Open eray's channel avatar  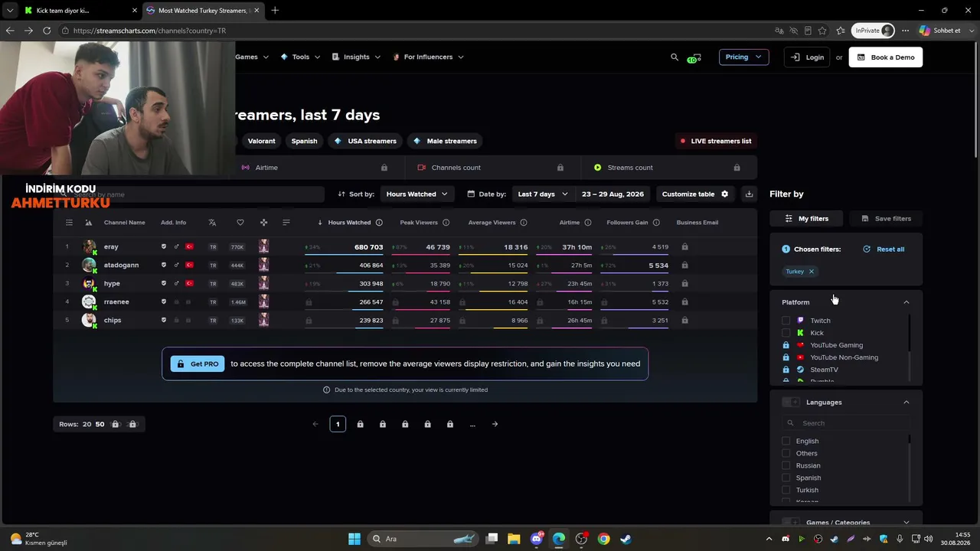tap(90, 246)
